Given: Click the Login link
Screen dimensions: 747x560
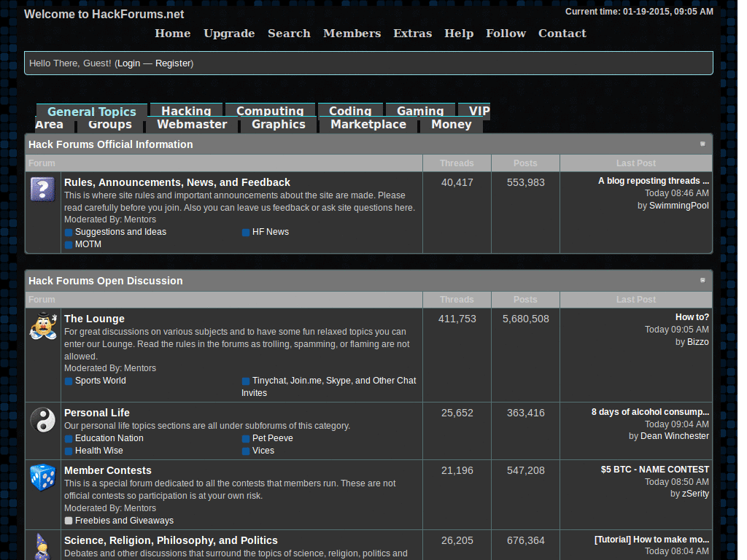Looking at the screenshot, I should [128, 63].
